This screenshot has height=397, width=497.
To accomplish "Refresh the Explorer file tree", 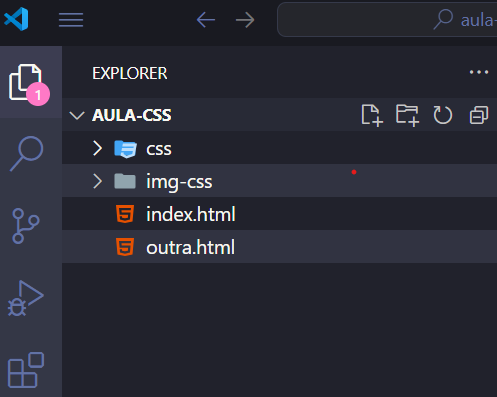I will [x=443, y=115].
